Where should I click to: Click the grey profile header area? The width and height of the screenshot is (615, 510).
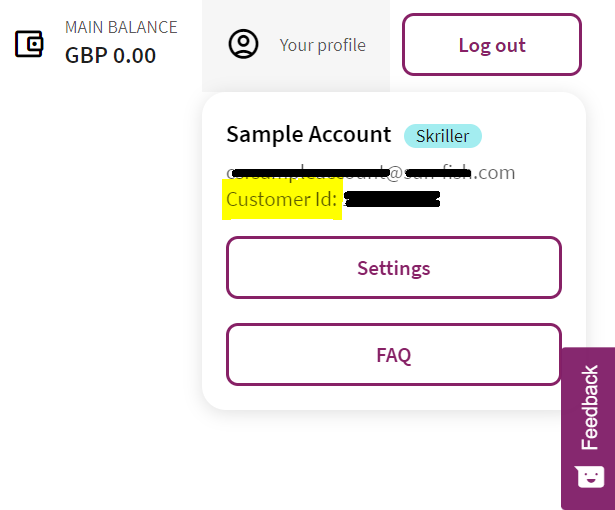point(296,46)
